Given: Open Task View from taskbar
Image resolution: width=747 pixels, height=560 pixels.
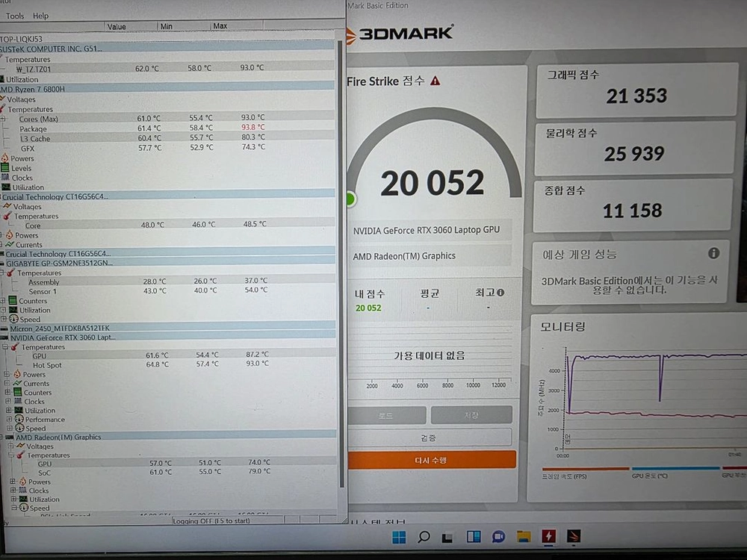Looking at the screenshot, I should [447, 538].
